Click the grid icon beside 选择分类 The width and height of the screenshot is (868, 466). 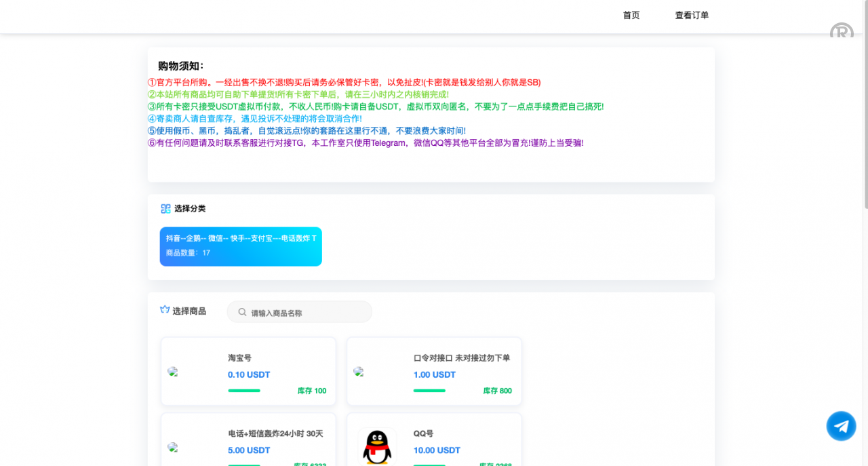(165, 209)
